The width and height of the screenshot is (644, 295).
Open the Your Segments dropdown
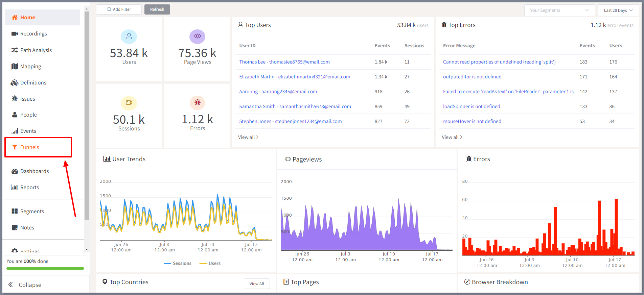(x=559, y=10)
